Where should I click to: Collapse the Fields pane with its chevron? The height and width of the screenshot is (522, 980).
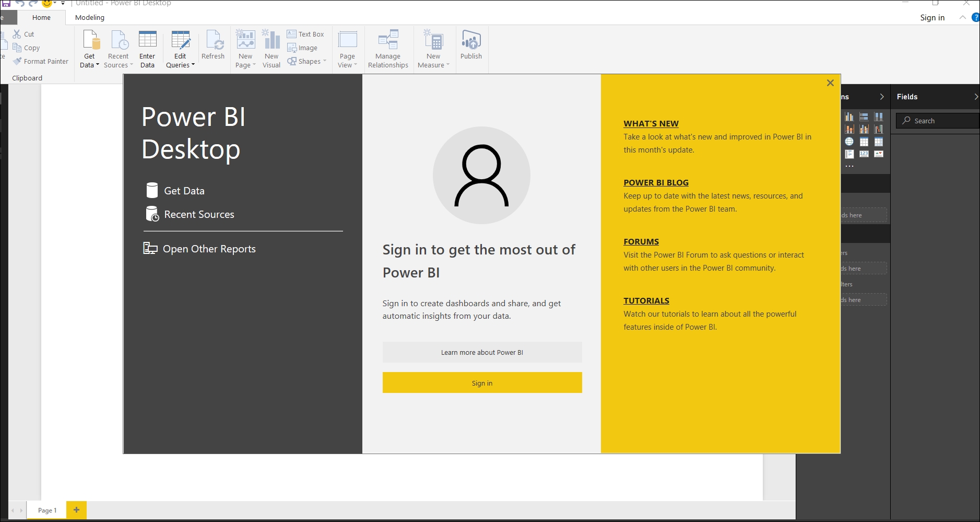pyautogui.click(x=976, y=97)
